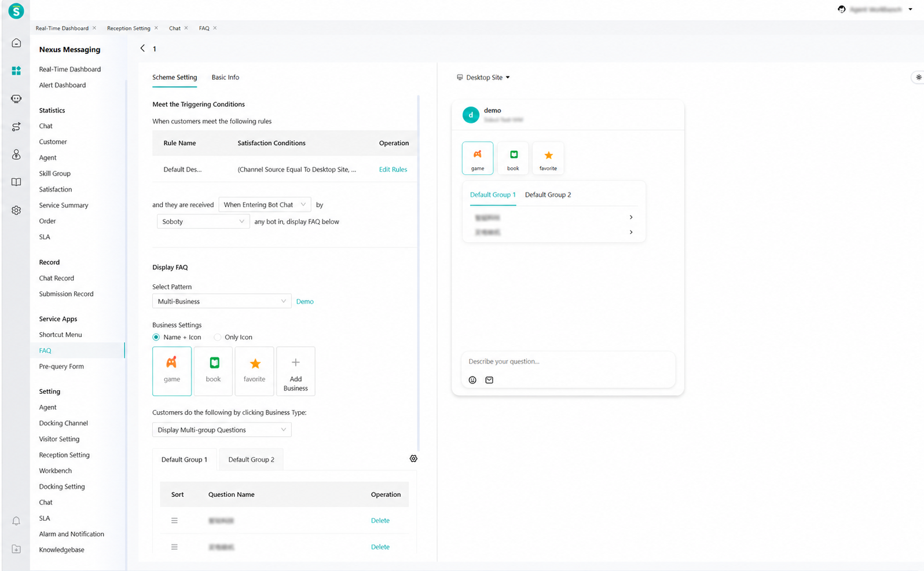
Task: Select the Only Icon radio option
Action: click(x=218, y=337)
